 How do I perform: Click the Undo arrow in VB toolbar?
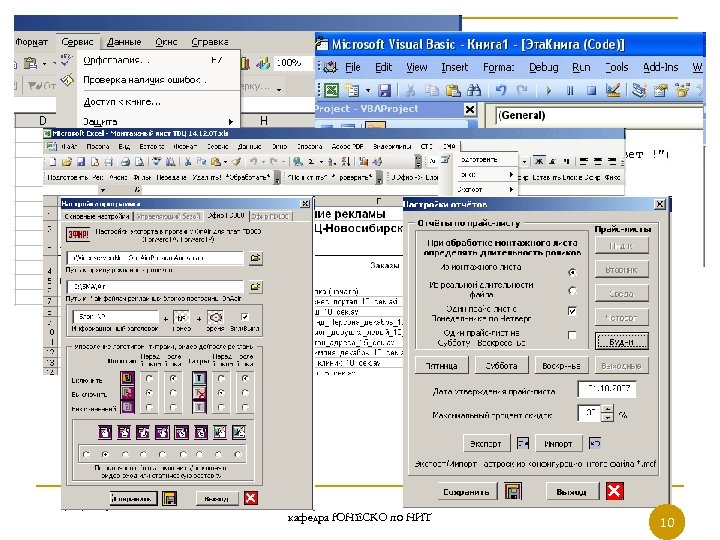pos(501,90)
